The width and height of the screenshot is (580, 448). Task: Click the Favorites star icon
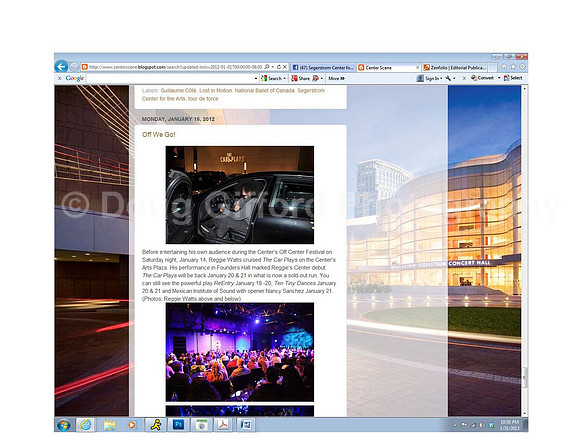[513, 67]
